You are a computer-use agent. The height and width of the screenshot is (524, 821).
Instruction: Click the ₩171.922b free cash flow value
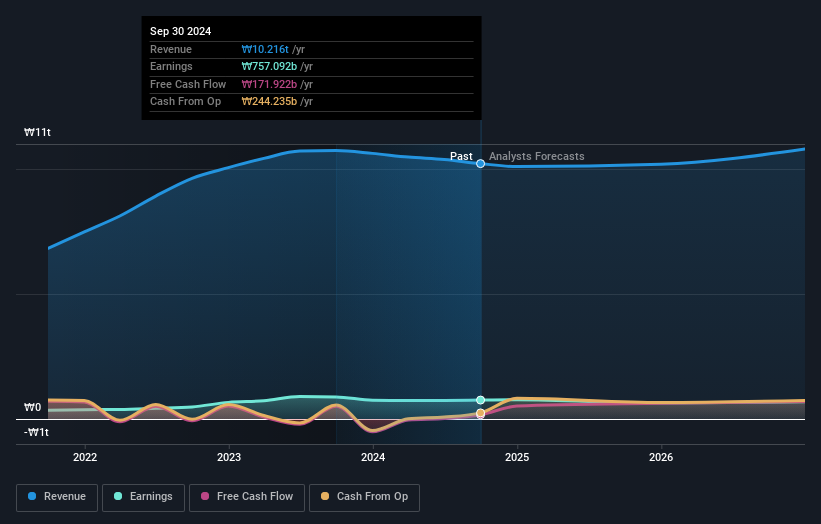click(269, 84)
